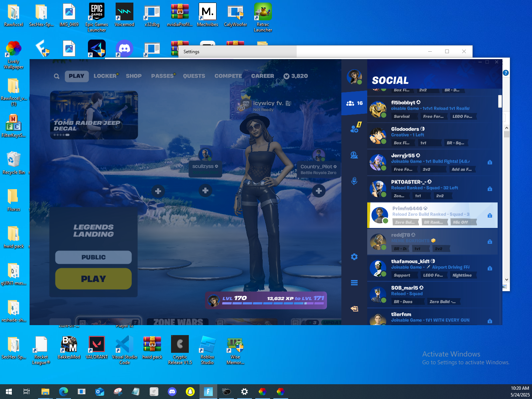The height and width of the screenshot is (399, 532).
Task: Click Settings window scroll up arrow
Action: point(507,128)
